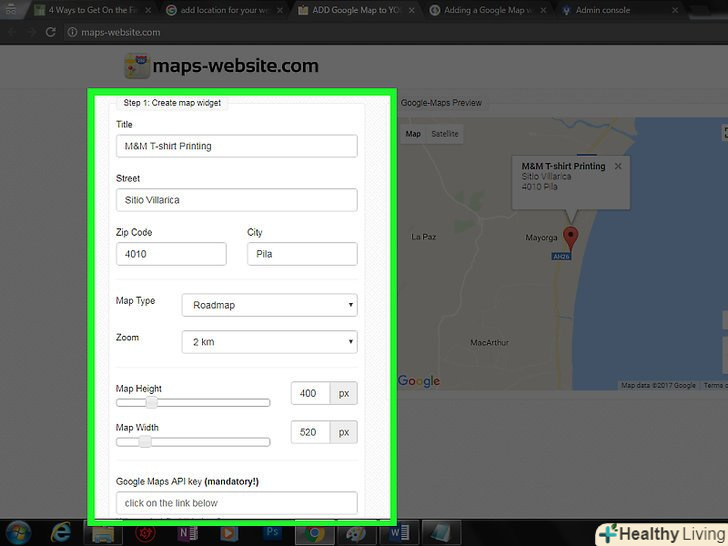
Task: Click the Zip Code field showing 4010
Action: coord(171,254)
